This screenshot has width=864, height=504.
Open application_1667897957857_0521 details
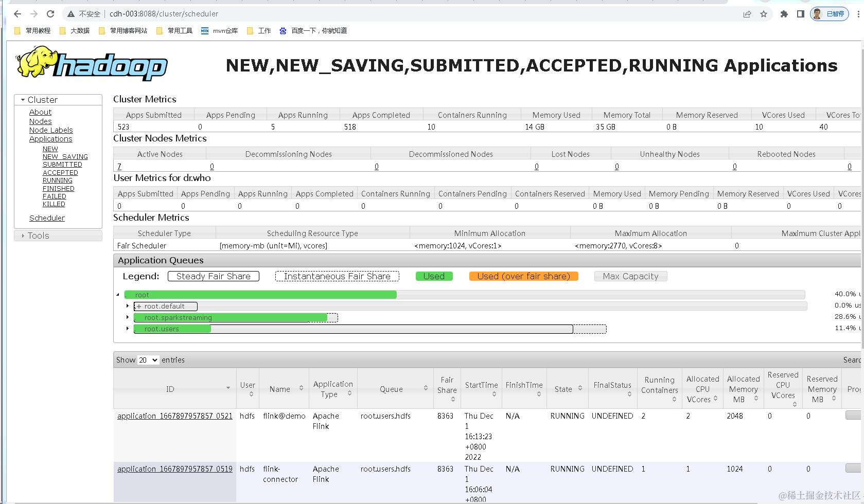click(175, 416)
